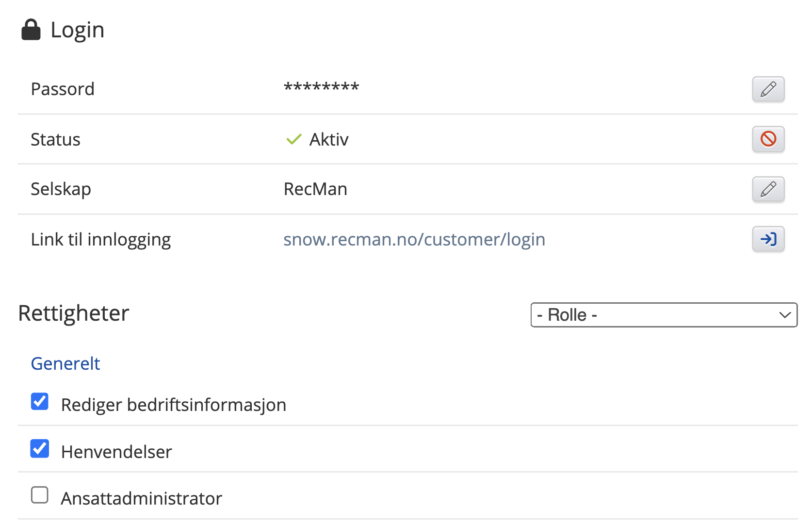812x524 pixels.
Task: Click the Rediger bedriftsinformasjon label text
Action: tap(173, 405)
